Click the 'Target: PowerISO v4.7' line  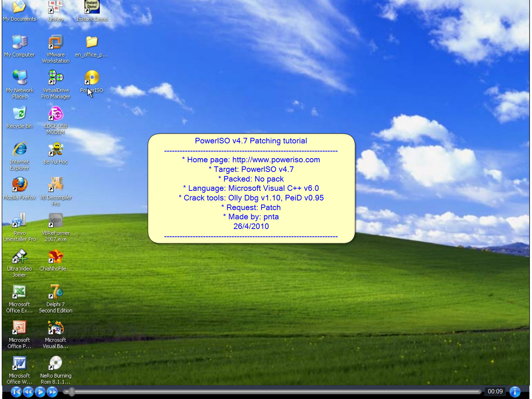[251, 169]
